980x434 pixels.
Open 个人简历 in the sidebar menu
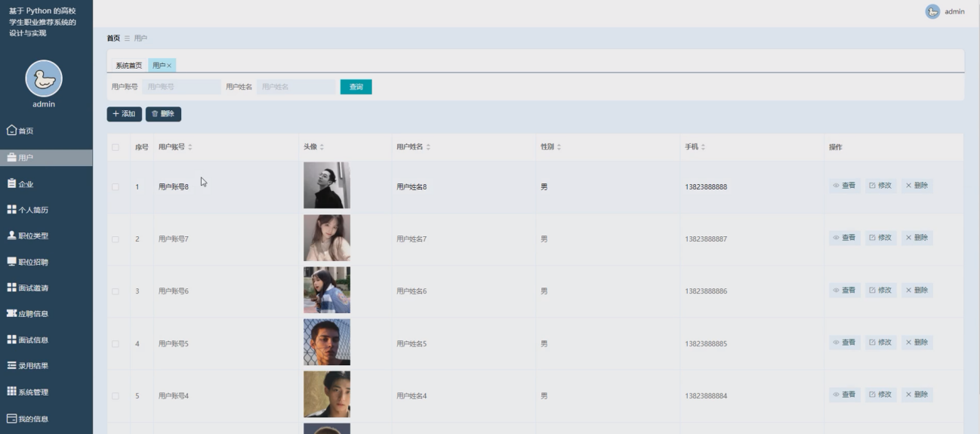pos(46,210)
